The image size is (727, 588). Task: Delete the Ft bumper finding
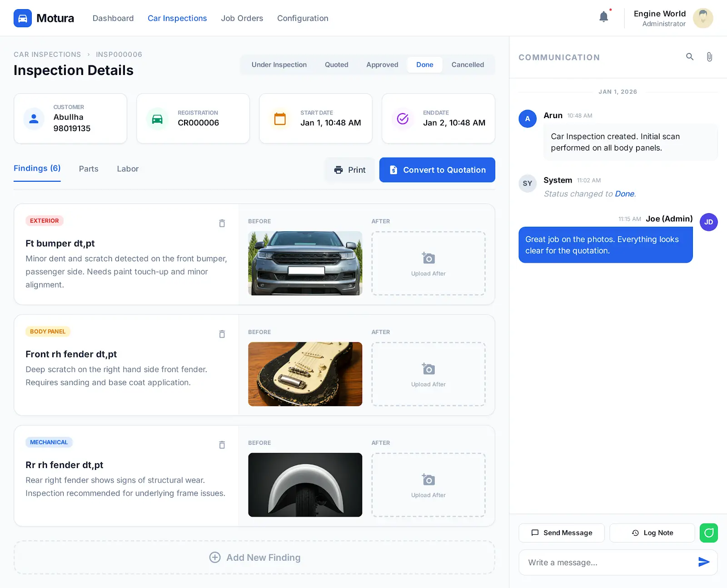pyautogui.click(x=222, y=223)
